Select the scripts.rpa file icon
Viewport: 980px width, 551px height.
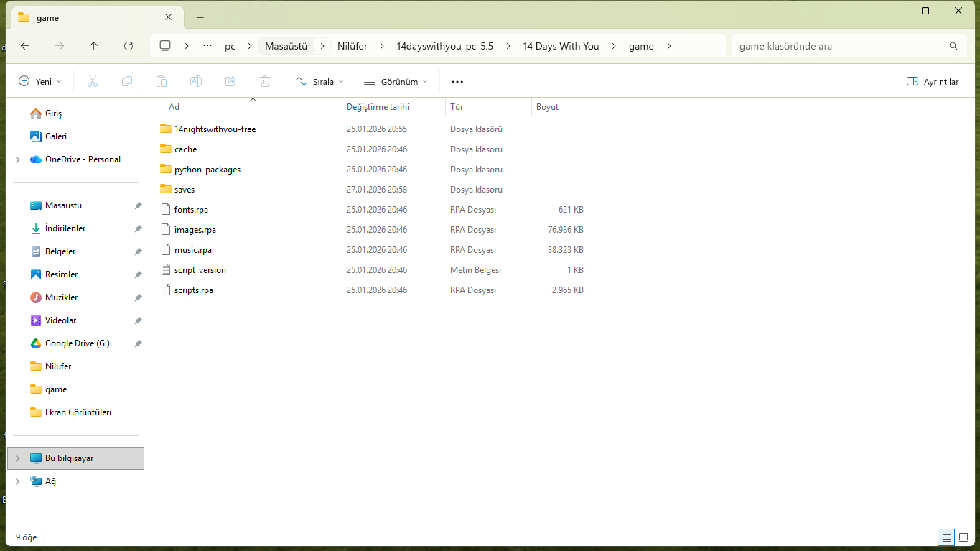tap(166, 290)
